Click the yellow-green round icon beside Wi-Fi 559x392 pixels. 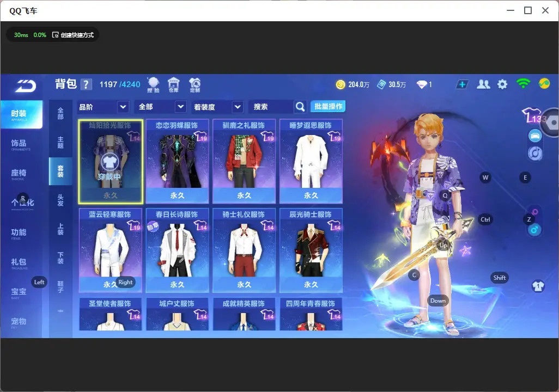tap(544, 84)
